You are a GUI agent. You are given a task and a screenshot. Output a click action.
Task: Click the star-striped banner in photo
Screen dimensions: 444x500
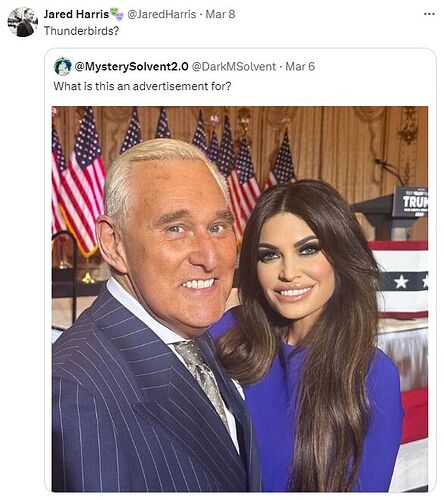[x=402, y=279]
